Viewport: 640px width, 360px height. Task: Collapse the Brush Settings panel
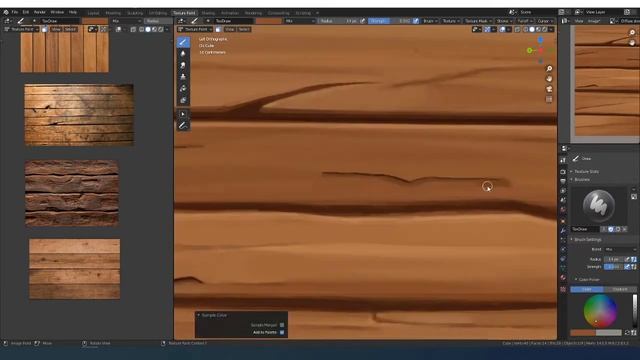point(587,240)
